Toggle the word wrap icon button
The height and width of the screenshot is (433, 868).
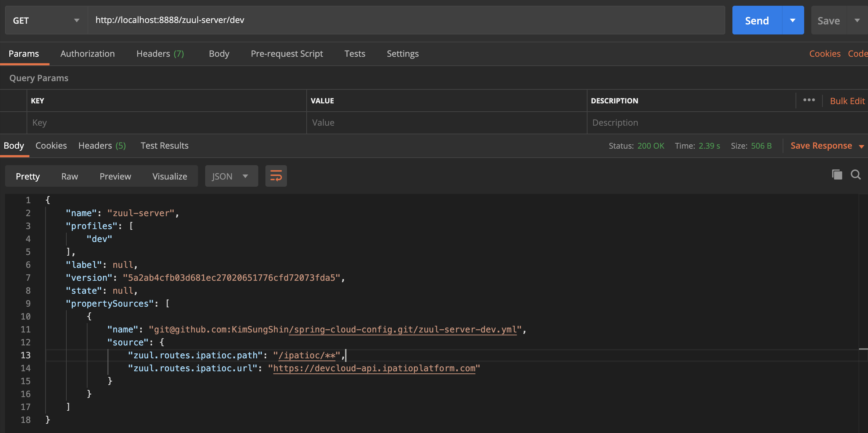pos(276,176)
